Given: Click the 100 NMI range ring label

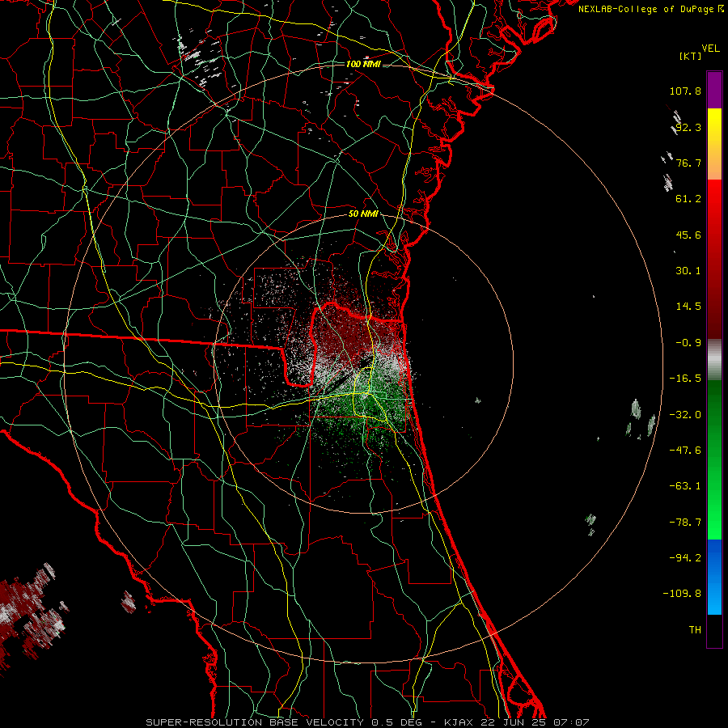Looking at the screenshot, I should pyautogui.click(x=363, y=64).
